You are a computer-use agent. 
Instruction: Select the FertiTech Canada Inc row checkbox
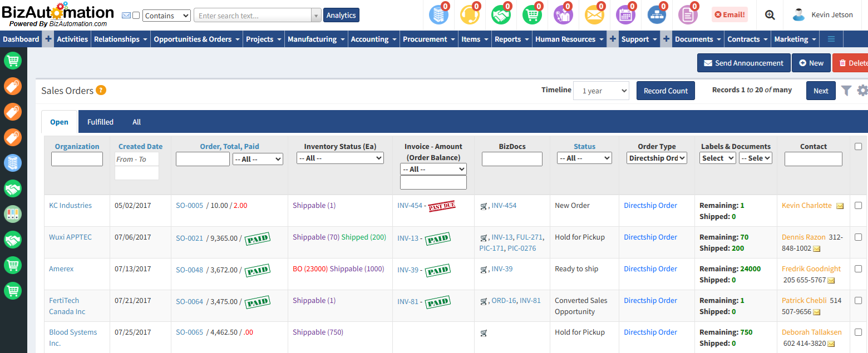pos(858,300)
